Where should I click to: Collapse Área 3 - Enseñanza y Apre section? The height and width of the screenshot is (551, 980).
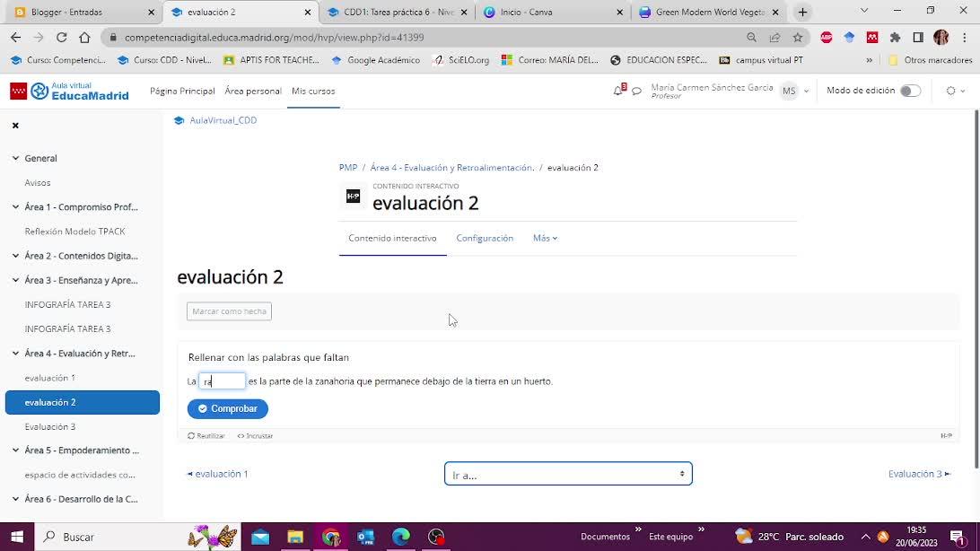15,280
